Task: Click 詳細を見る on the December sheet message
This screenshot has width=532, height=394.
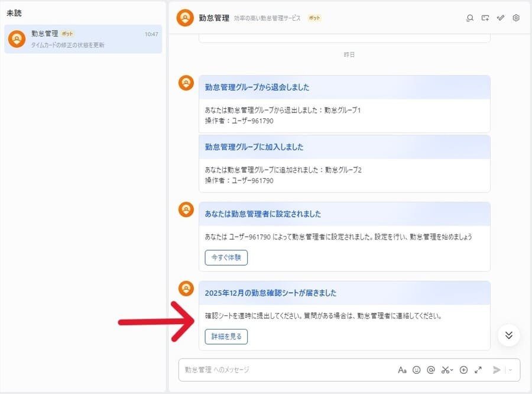Action: pyautogui.click(x=226, y=335)
